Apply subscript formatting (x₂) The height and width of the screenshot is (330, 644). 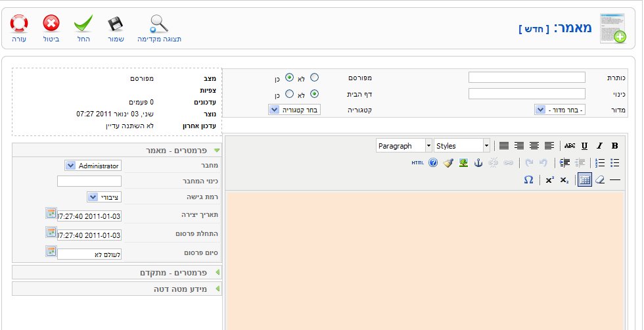[x=564, y=180]
